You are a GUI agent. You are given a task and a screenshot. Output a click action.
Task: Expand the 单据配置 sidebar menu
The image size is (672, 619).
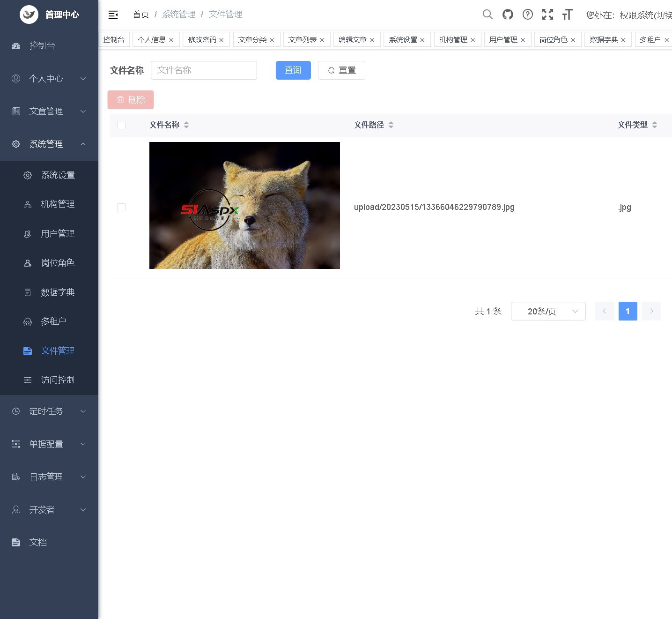tap(49, 444)
